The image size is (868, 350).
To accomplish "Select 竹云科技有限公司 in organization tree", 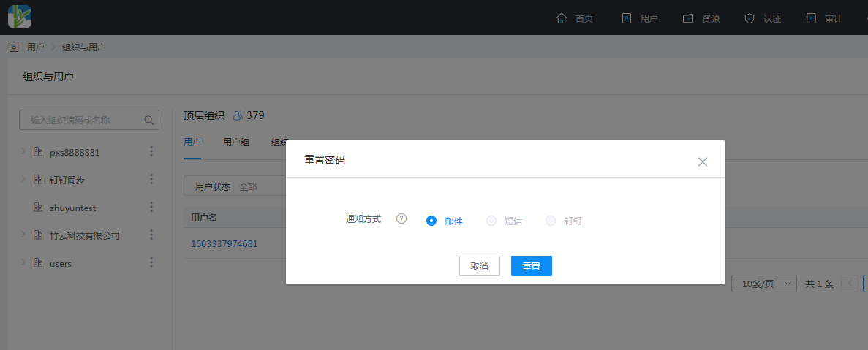I will 85,235.
